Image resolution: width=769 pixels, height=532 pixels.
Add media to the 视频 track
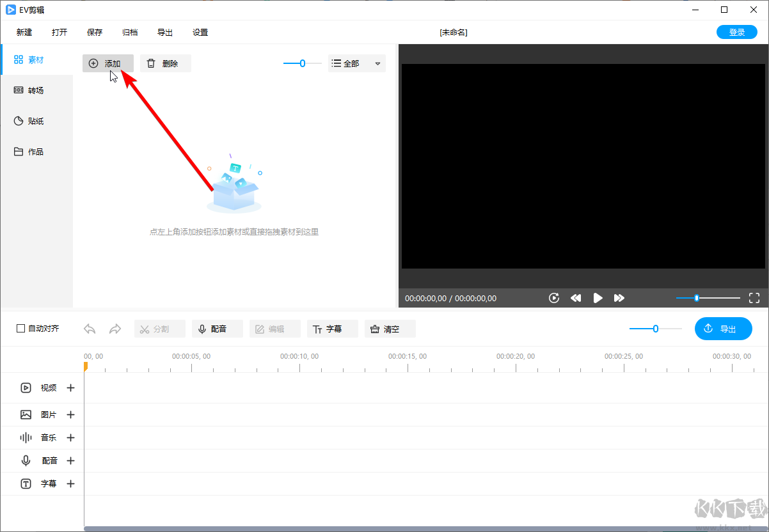click(70, 387)
